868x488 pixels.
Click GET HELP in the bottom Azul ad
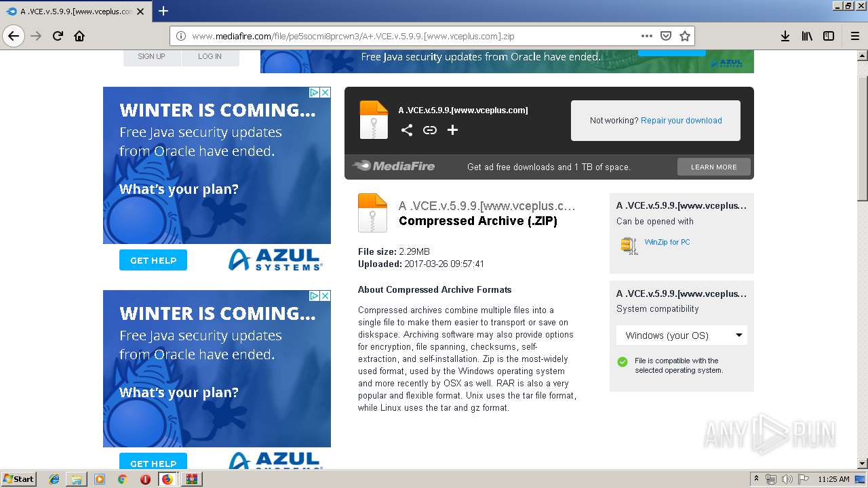coord(153,463)
